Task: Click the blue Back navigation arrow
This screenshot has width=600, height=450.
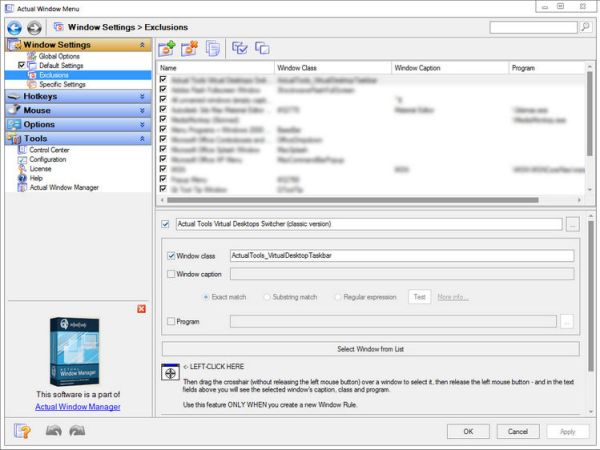Action: [15, 28]
